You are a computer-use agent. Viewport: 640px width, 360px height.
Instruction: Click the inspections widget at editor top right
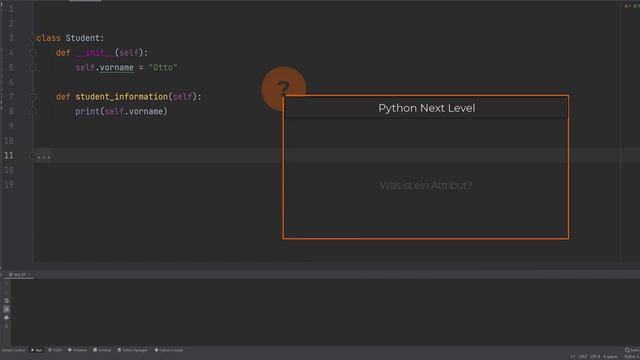631,6
